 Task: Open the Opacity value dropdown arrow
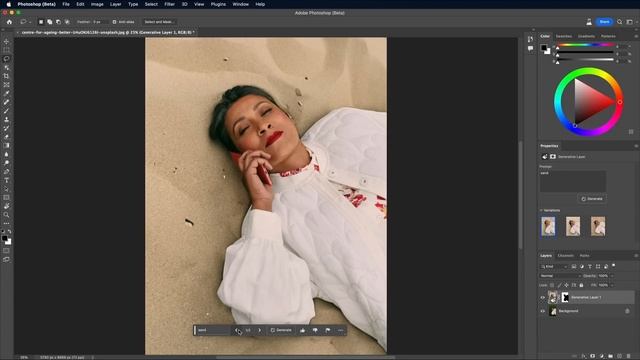[612, 276]
